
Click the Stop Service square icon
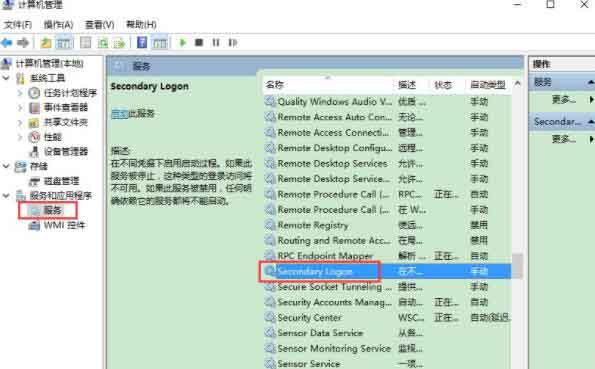click(x=199, y=42)
